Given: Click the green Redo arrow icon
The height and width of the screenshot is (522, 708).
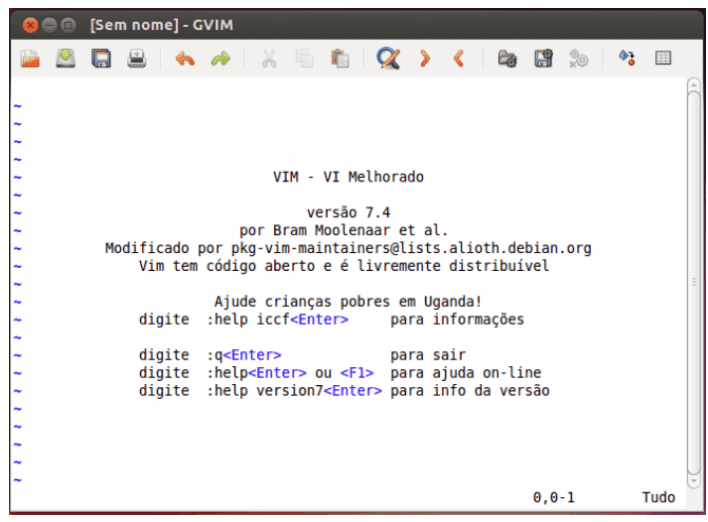Looking at the screenshot, I should pyautogui.click(x=219, y=59).
